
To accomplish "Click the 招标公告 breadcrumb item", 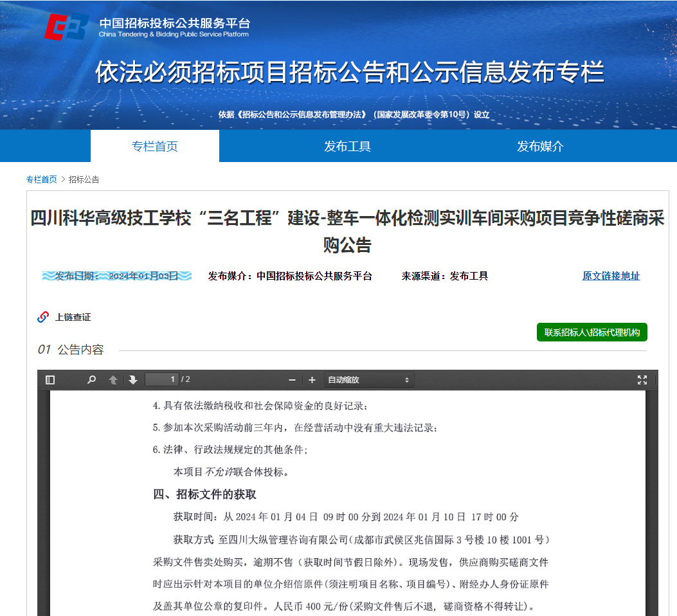I will tap(84, 179).
